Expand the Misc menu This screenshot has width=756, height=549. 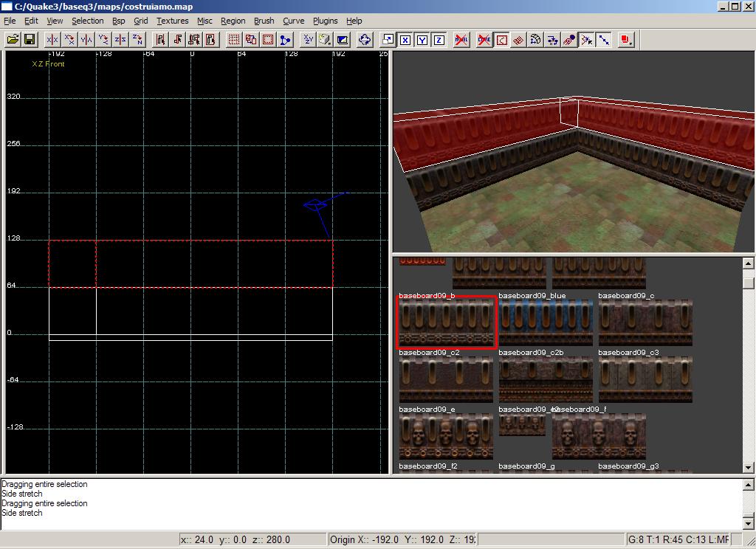point(205,21)
